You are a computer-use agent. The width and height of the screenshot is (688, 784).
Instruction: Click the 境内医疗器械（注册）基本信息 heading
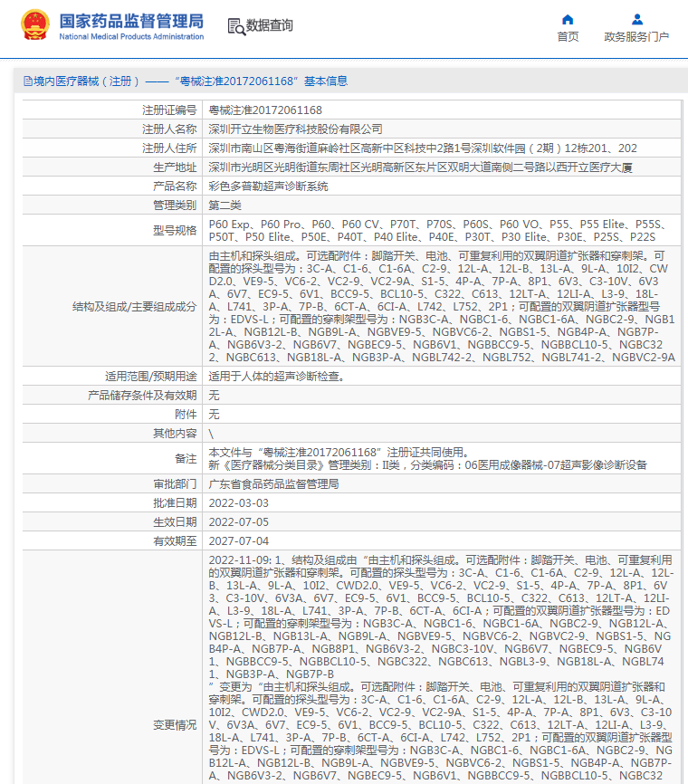(186, 81)
